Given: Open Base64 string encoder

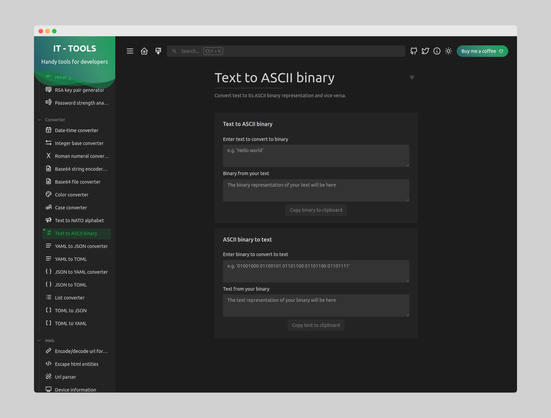Looking at the screenshot, I should (x=77, y=169).
